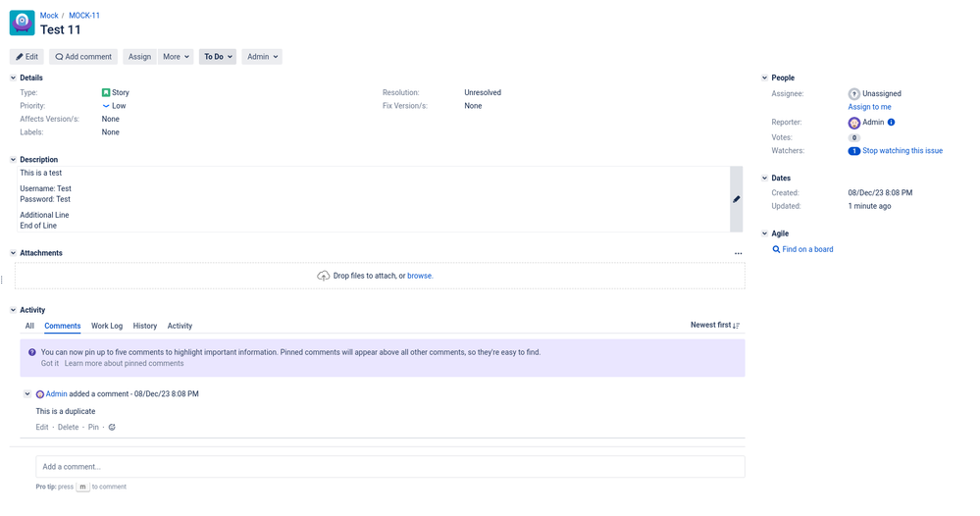Image resolution: width=980 pixels, height=516 pixels.
Task: Click the info icon next to Admin reporter
Action: (892, 123)
